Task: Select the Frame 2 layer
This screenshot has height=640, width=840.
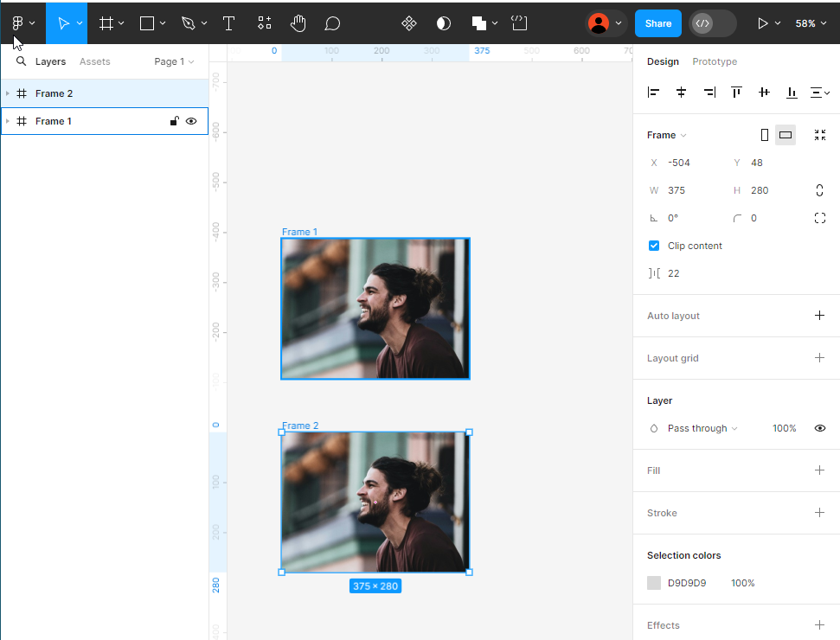Action: [x=105, y=93]
